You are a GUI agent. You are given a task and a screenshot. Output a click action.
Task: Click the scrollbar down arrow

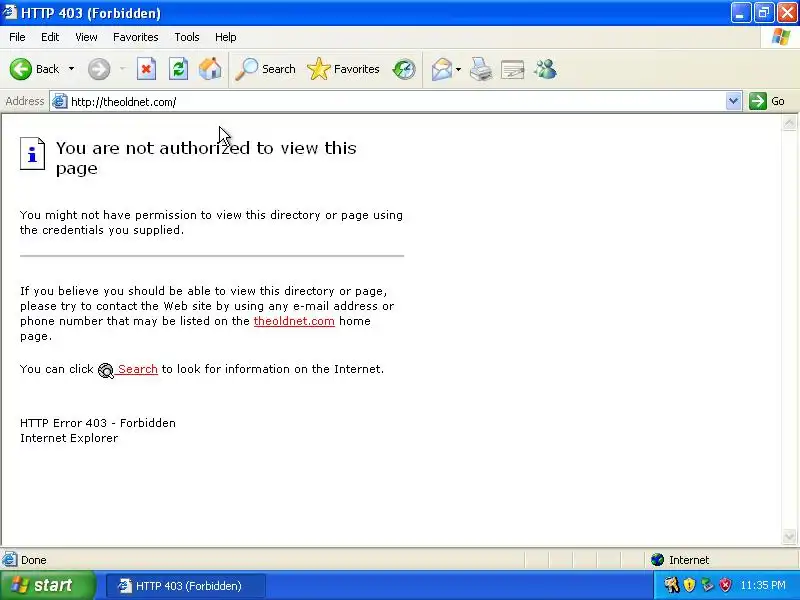(789, 537)
